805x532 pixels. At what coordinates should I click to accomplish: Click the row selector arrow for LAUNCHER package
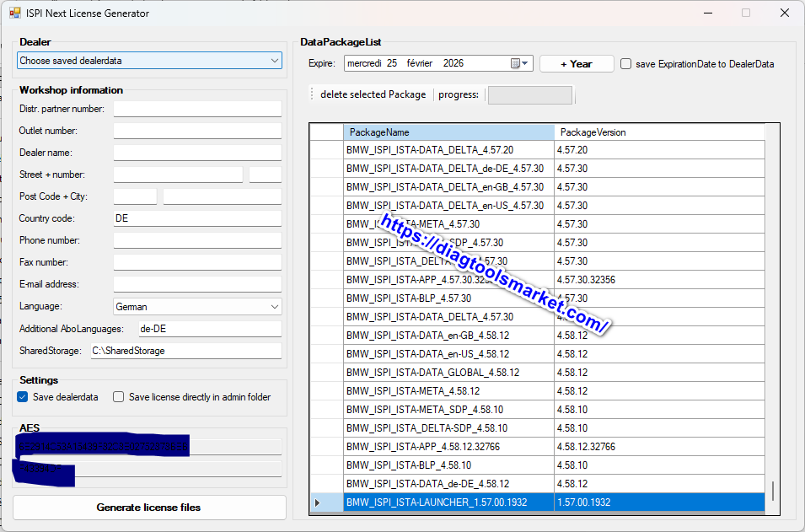tap(318, 502)
